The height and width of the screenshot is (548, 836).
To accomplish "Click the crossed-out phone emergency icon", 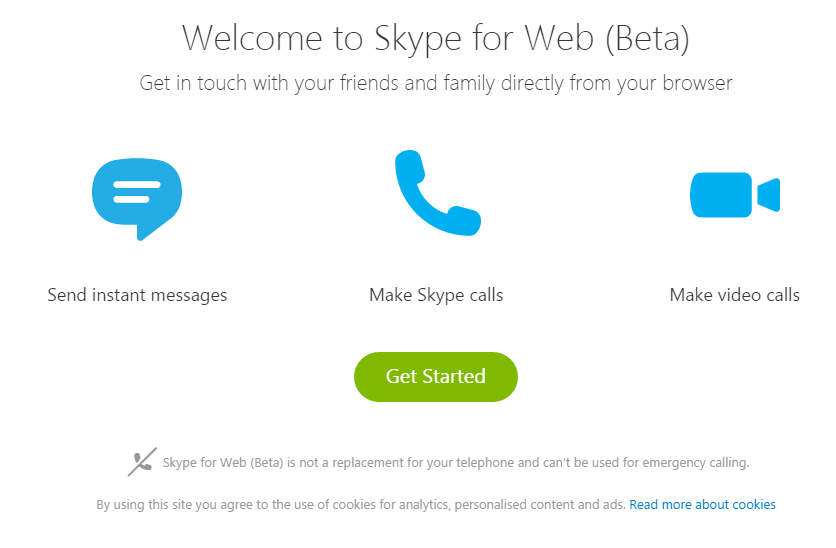I will 142,462.
